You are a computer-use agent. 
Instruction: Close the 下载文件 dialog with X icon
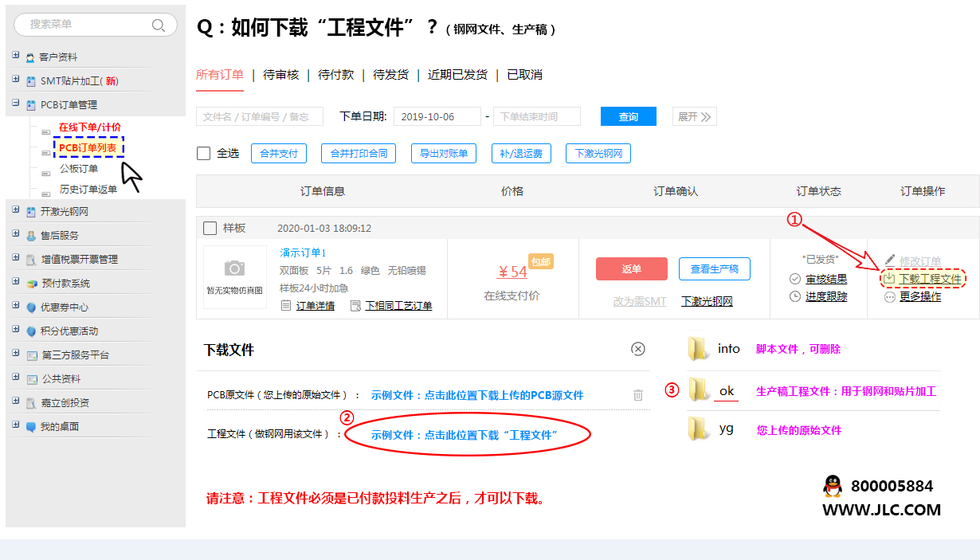click(637, 349)
